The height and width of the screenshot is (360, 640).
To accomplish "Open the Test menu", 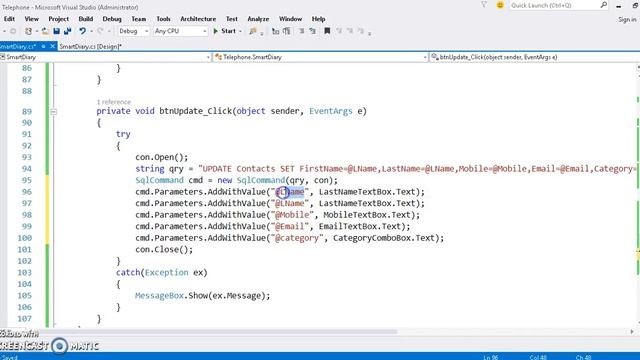I will (231, 19).
